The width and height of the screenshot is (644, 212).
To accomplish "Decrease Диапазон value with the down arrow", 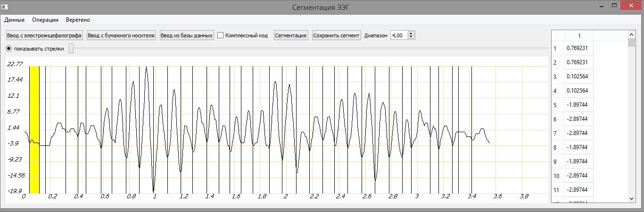I will [x=411, y=37].
